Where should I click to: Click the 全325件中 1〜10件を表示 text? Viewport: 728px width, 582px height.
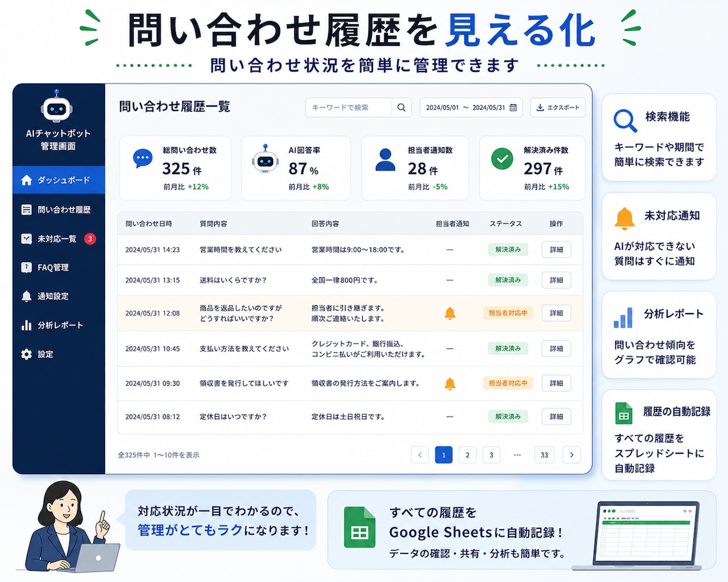(x=159, y=455)
